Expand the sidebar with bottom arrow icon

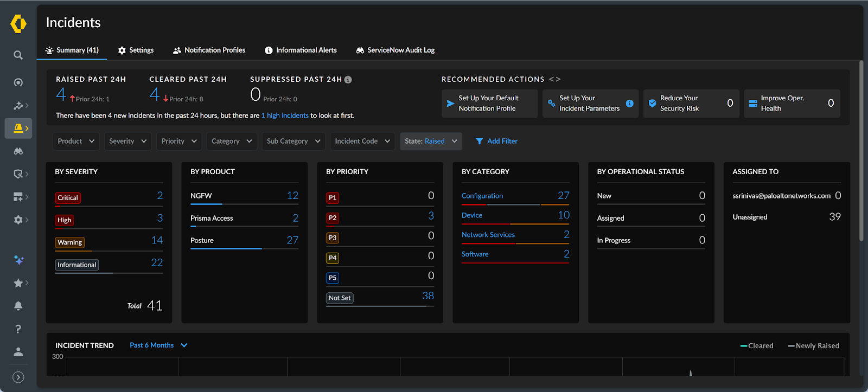click(18, 377)
